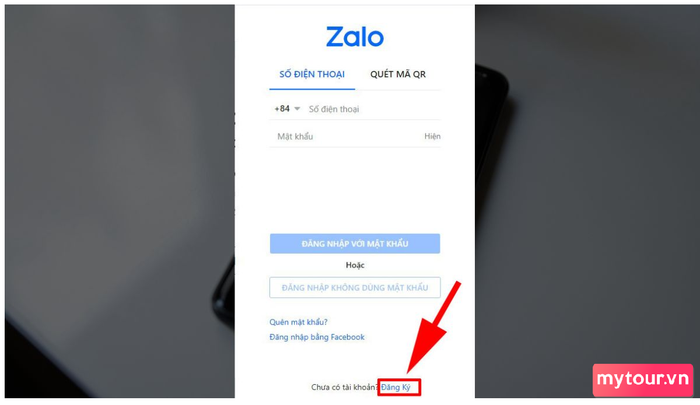Click ĐĂNG NHẬP KHÔNG DÙNG MẬT KHẨU button
700x405 pixels.
355,288
